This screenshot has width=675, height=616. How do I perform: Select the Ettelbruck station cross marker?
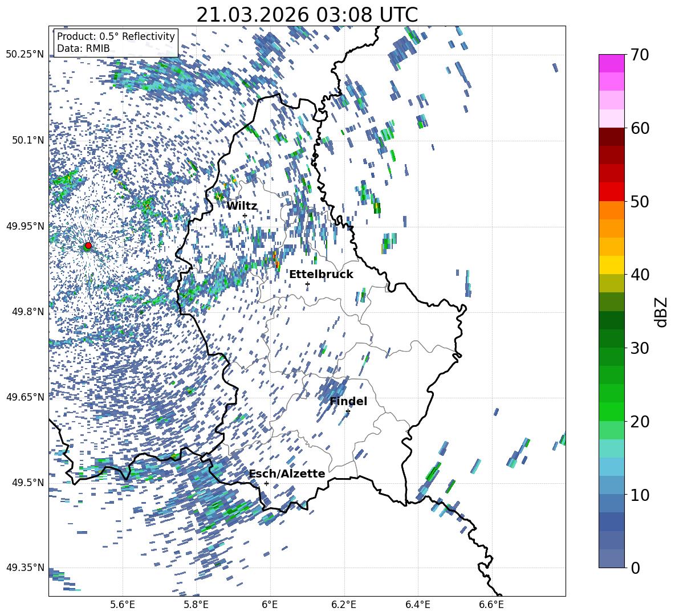coord(307,284)
